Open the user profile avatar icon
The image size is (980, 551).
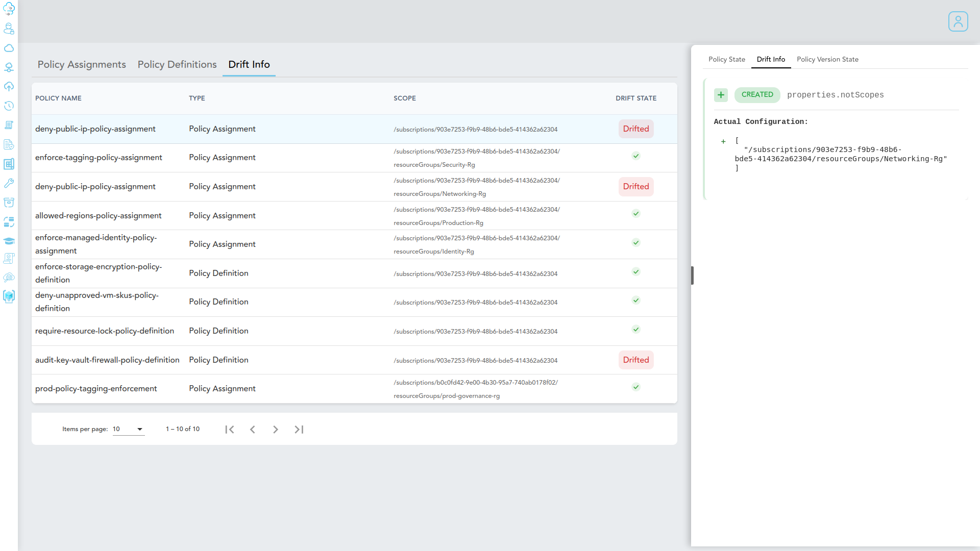pyautogui.click(x=958, y=21)
